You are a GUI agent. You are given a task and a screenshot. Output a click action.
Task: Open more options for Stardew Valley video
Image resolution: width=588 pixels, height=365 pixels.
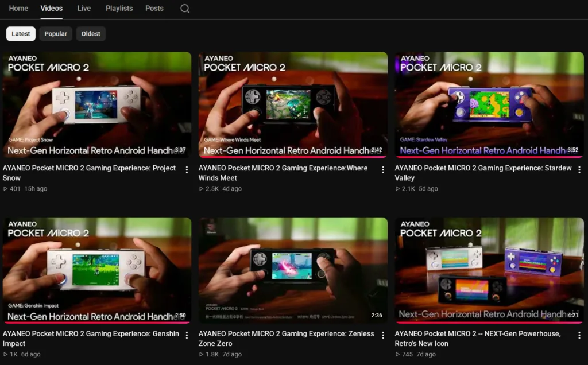pos(579,170)
